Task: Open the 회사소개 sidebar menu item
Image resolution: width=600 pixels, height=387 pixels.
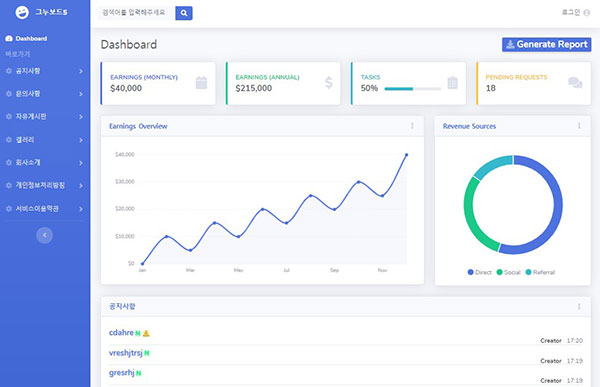Action: [x=44, y=163]
